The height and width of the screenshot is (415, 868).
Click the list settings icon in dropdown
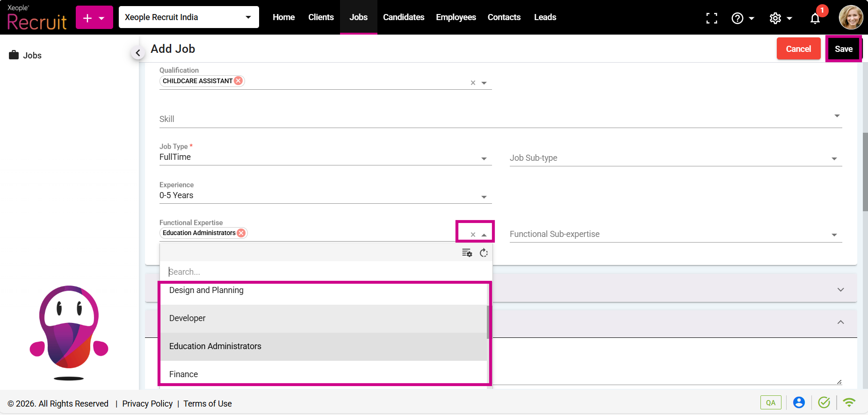(467, 253)
